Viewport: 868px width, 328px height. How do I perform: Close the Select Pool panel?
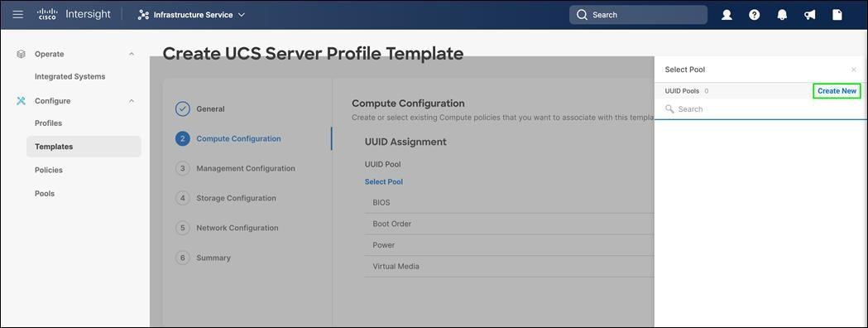point(854,70)
